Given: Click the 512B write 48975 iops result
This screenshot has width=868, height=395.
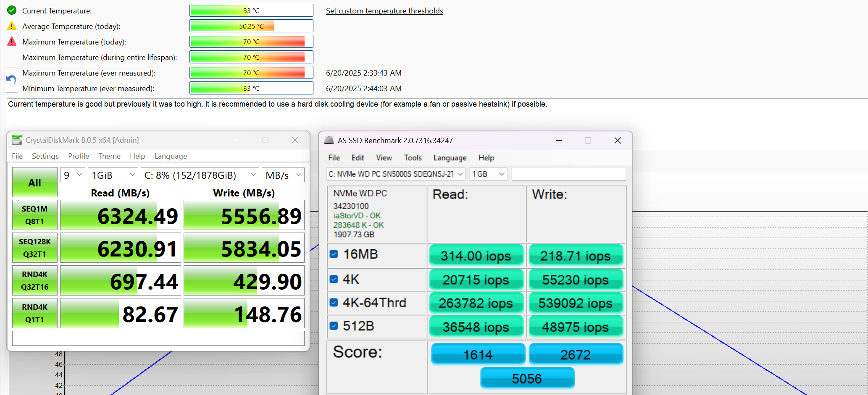Looking at the screenshot, I should tap(576, 327).
